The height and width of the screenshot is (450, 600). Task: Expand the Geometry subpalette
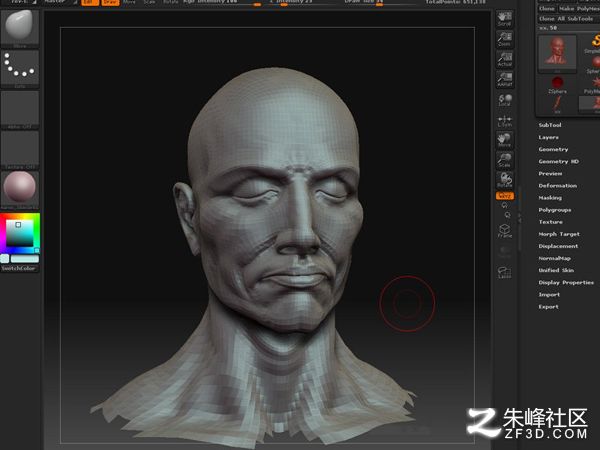coord(553,150)
